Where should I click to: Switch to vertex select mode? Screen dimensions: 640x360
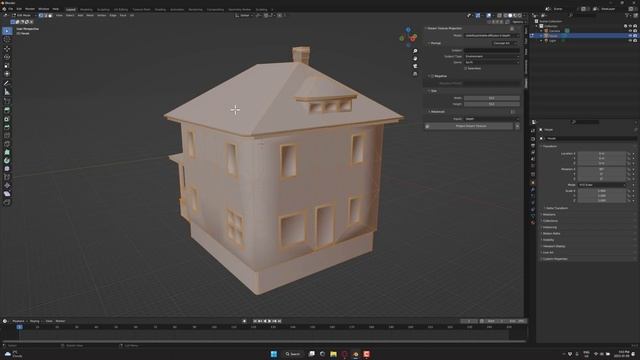click(x=41, y=16)
